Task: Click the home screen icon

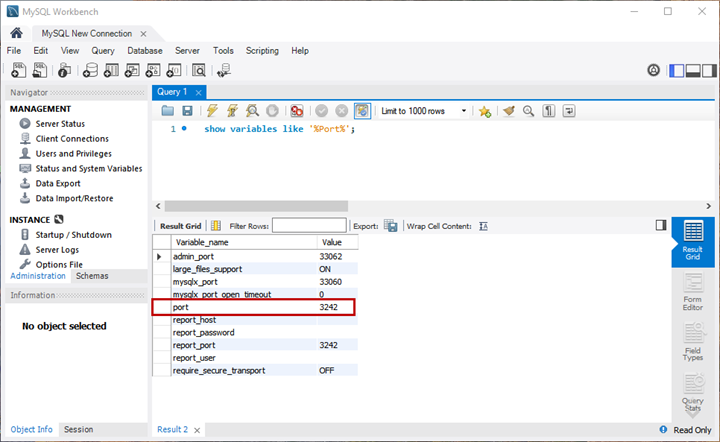Action: coord(17,33)
